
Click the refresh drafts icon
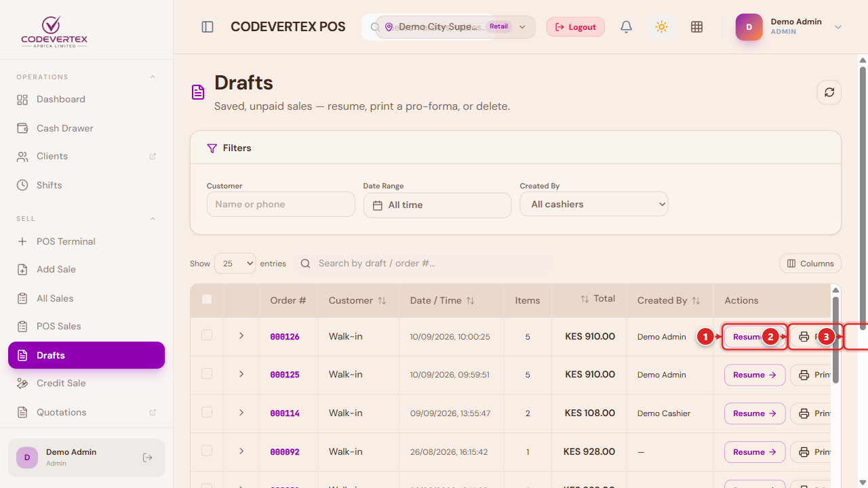829,92
